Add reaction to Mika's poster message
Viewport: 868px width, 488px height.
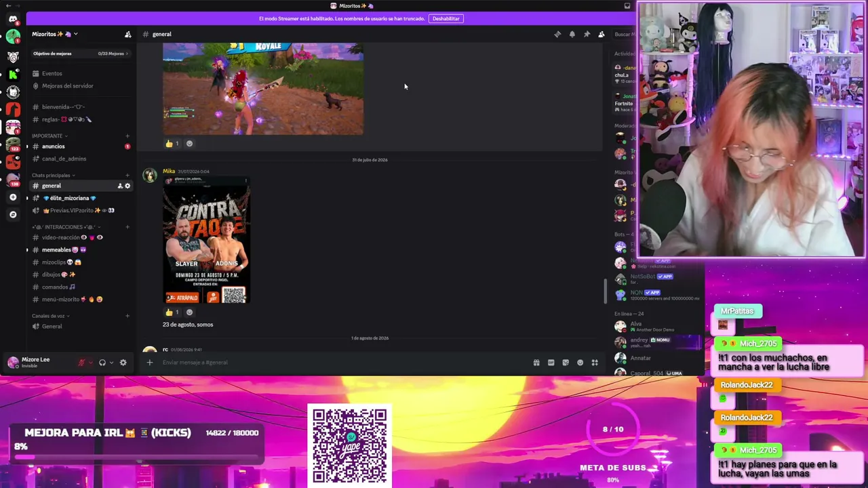tap(189, 312)
